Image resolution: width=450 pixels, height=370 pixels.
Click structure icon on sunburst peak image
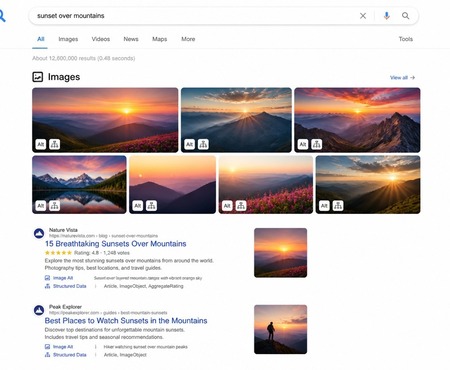(203, 144)
